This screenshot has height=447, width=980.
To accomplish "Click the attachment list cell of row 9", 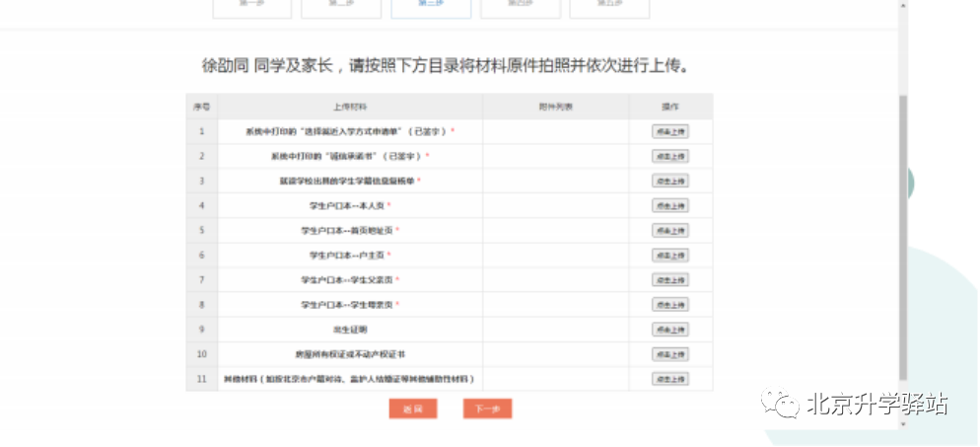I will (556, 330).
